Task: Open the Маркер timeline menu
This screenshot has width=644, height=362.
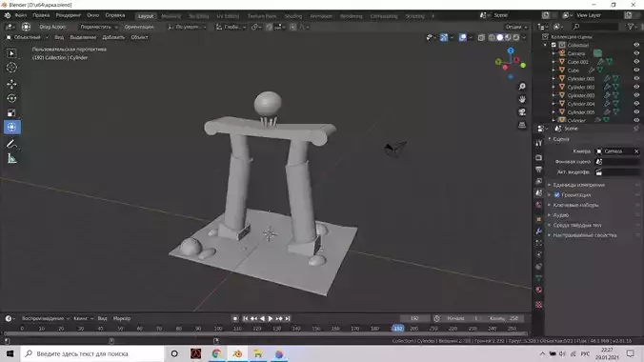Action: pos(122,318)
